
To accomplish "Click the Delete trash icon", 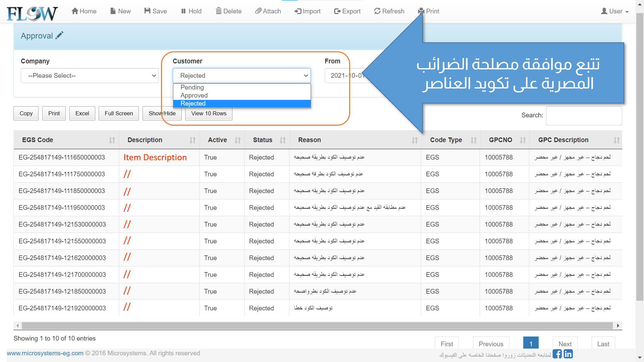I will point(219,11).
